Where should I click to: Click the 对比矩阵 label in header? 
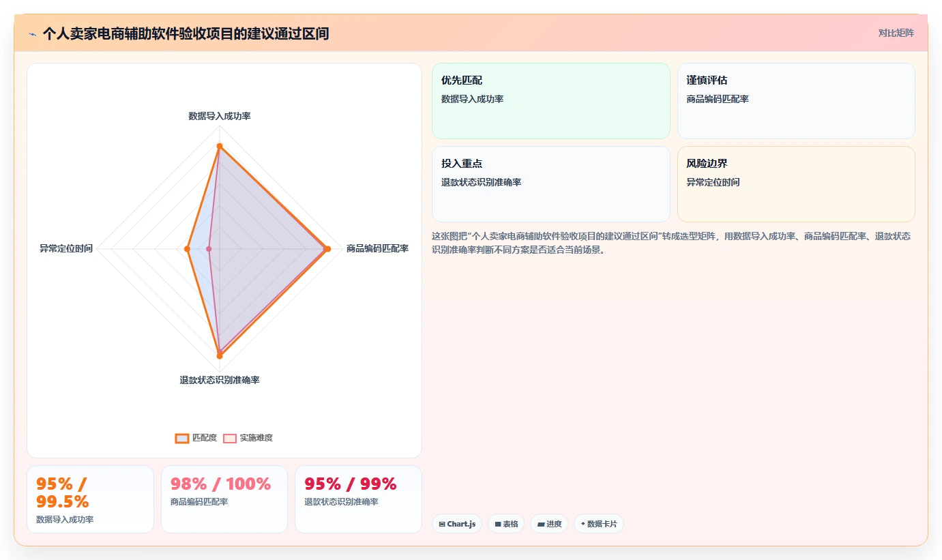click(x=896, y=33)
